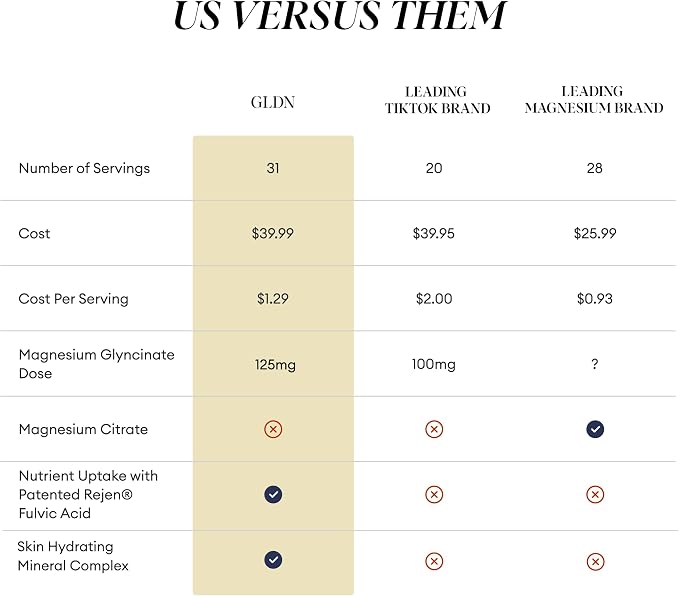Click the GLDN Magnesium Citrate red X icon

pyautogui.click(x=273, y=429)
